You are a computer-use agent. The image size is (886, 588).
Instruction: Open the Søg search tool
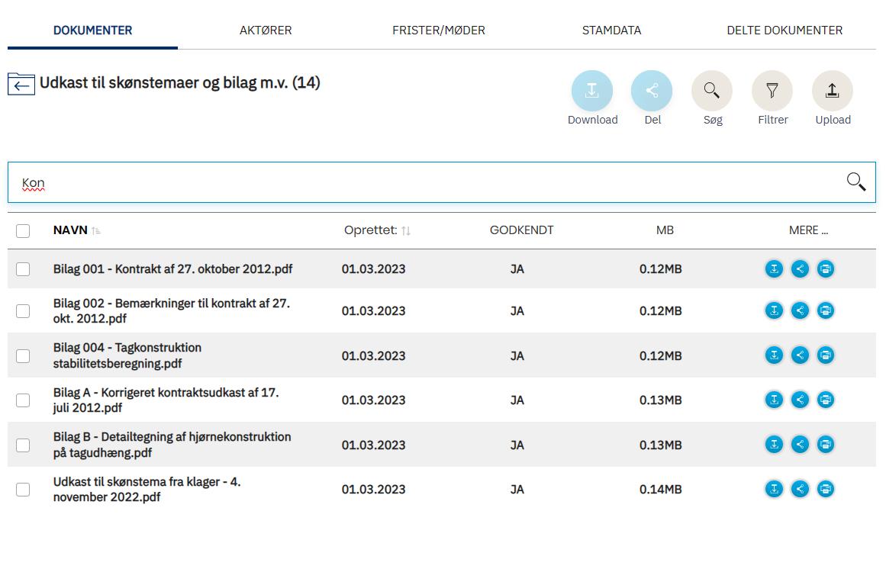click(712, 91)
